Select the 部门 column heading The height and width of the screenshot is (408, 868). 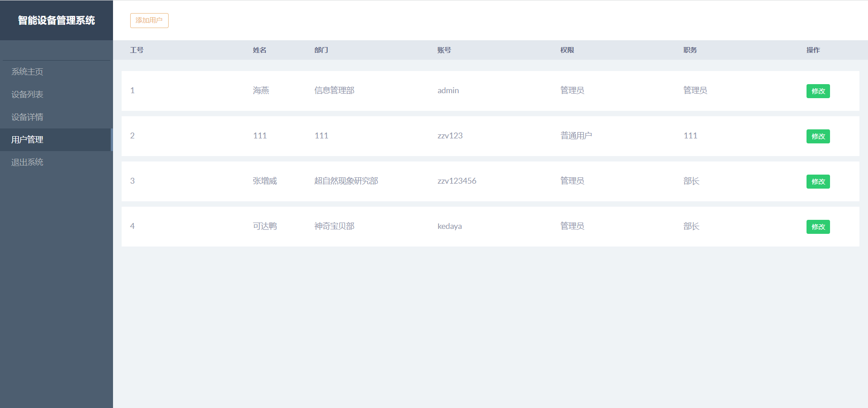[x=321, y=50]
